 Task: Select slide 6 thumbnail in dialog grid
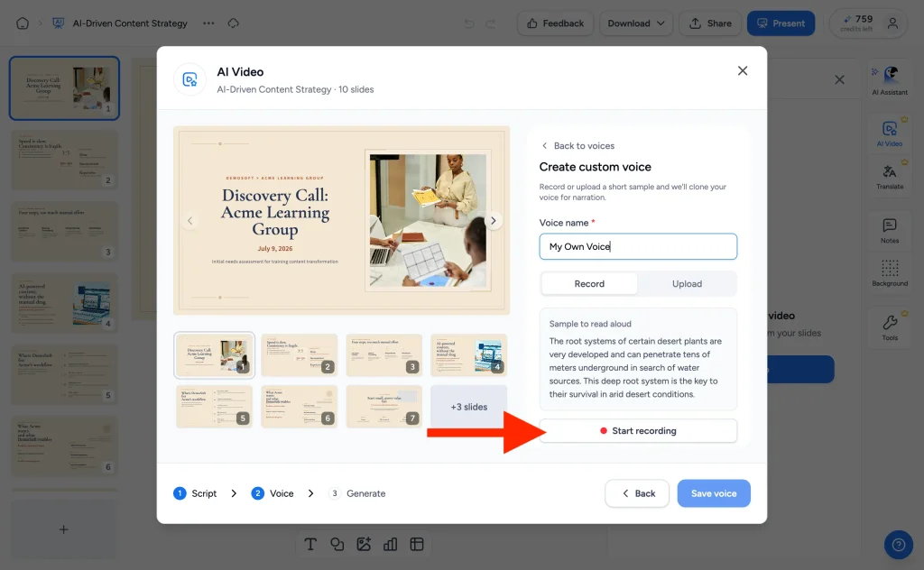pos(300,406)
